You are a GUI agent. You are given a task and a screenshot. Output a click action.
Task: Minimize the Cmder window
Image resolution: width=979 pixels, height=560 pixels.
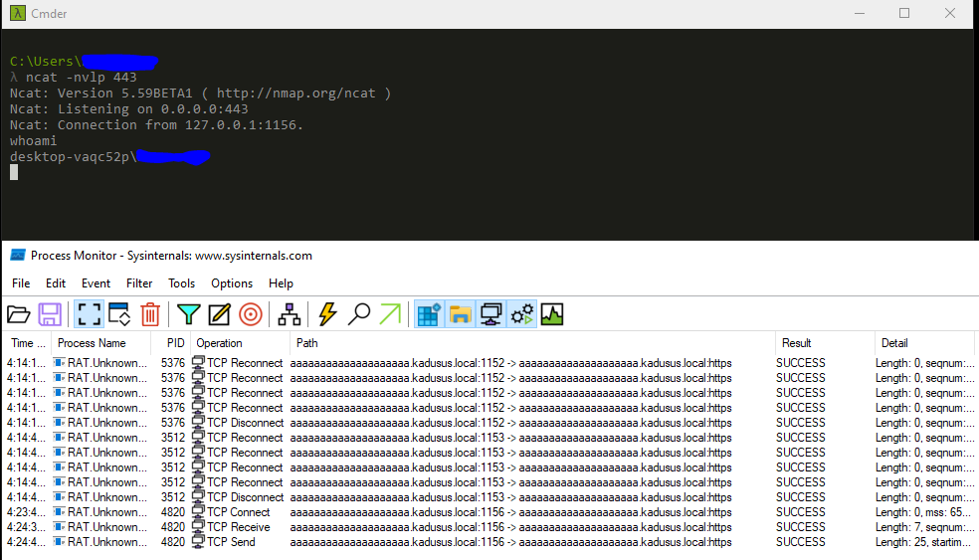[x=860, y=13]
